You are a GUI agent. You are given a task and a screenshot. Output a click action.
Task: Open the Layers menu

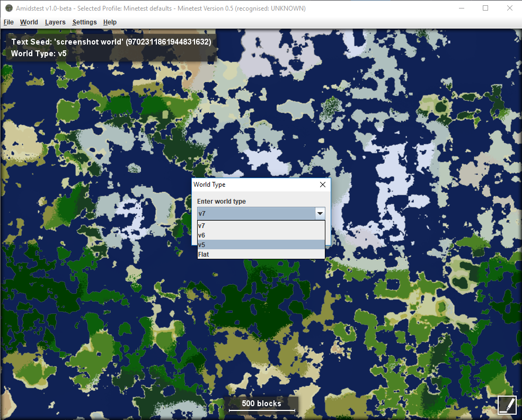55,22
